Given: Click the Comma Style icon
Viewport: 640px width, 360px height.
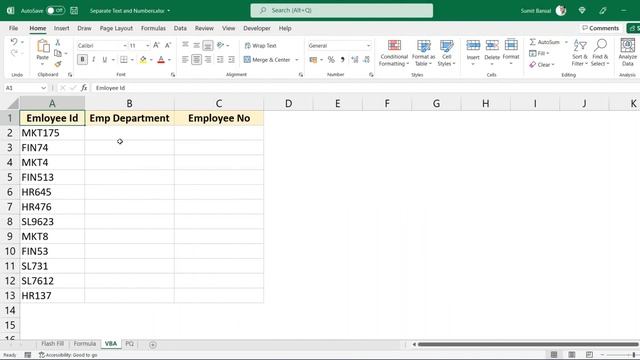Looking at the screenshot, I should (x=342, y=60).
